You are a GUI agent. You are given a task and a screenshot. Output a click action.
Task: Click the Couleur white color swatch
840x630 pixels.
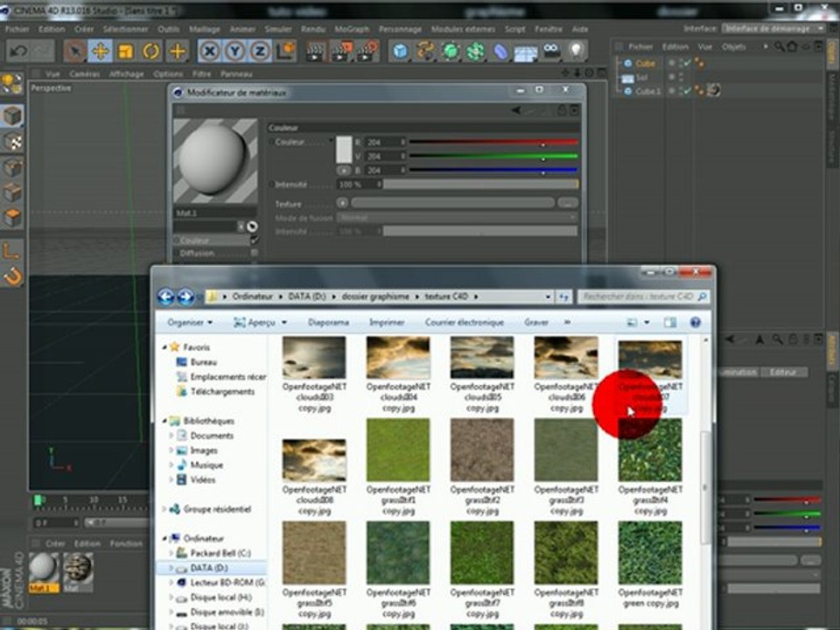click(344, 150)
